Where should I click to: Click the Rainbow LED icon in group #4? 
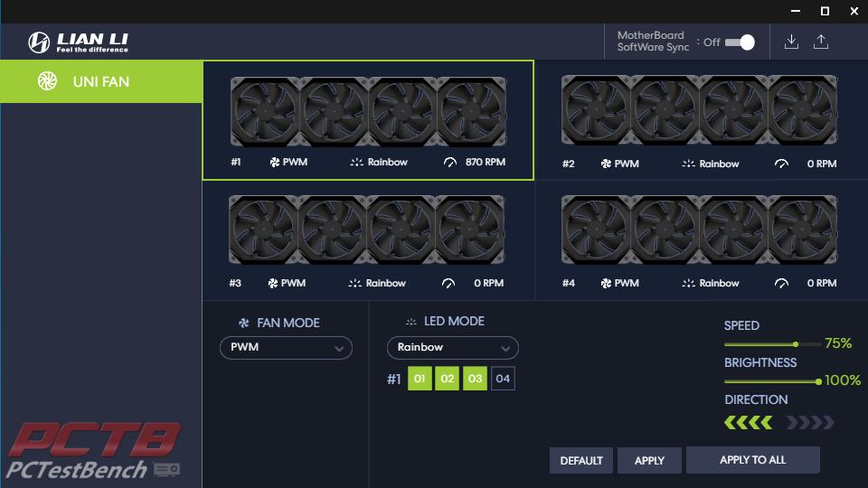[688, 283]
